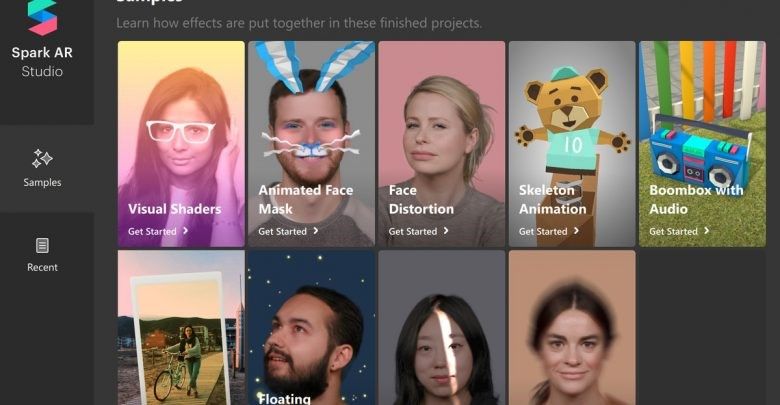Click the chevron arrow beside Visual Shaders Get Started
Viewport: 780px width, 405px height.
[186, 231]
